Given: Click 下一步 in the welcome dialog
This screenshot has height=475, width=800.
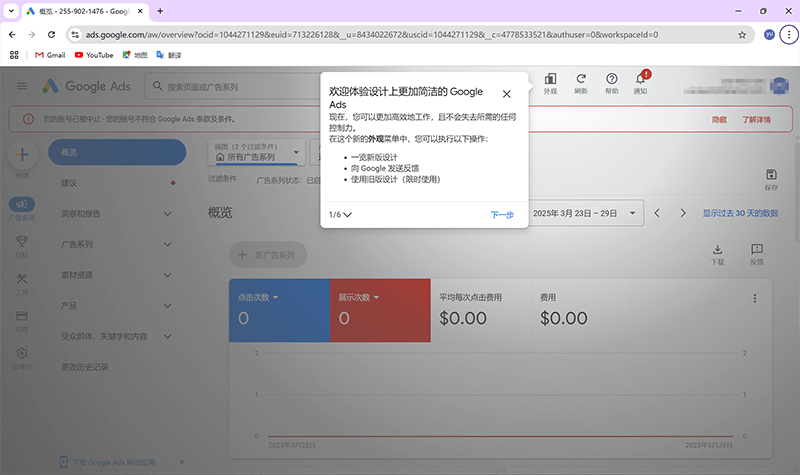Looking at the screenshot, I should pyautogui.click(x=502, y=215).
